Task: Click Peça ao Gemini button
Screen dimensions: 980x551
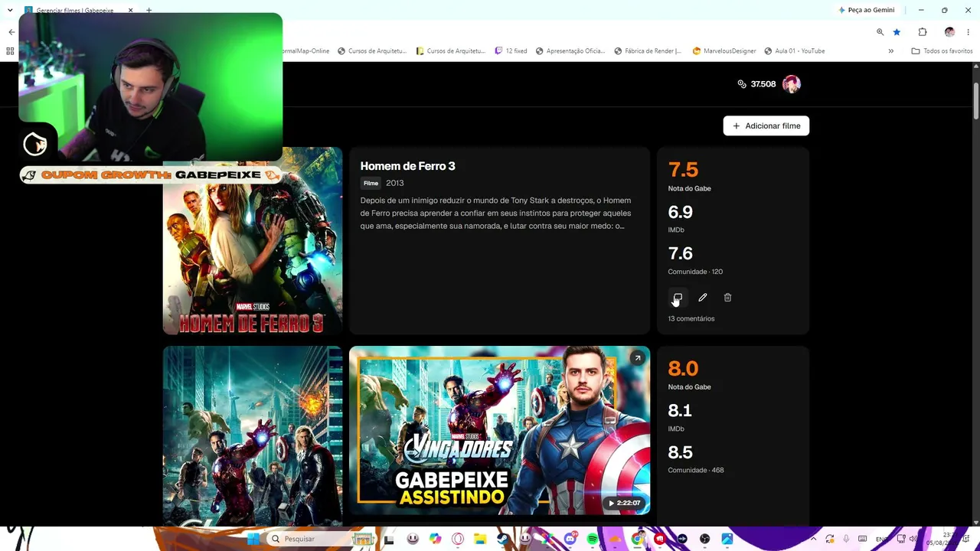Action: [867, 11]
